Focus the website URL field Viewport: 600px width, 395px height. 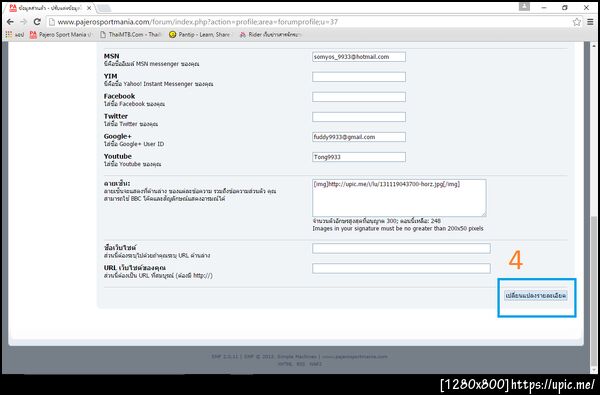[x=401, y=268]
